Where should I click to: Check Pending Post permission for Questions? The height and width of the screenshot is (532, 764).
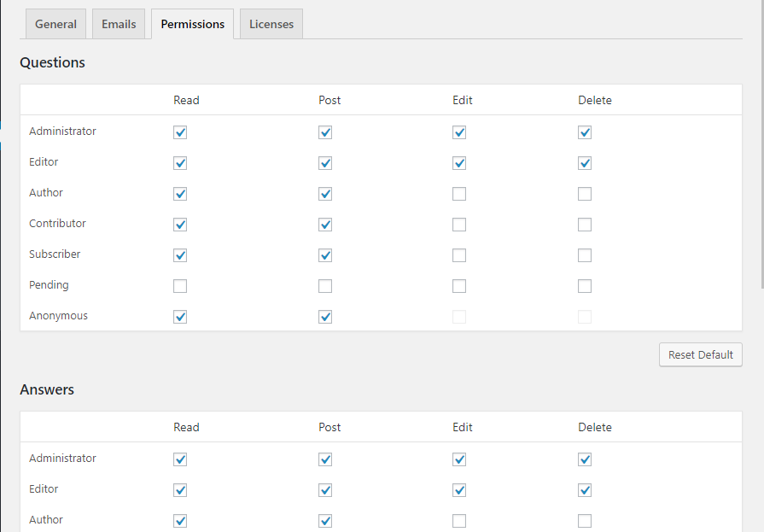325,286
